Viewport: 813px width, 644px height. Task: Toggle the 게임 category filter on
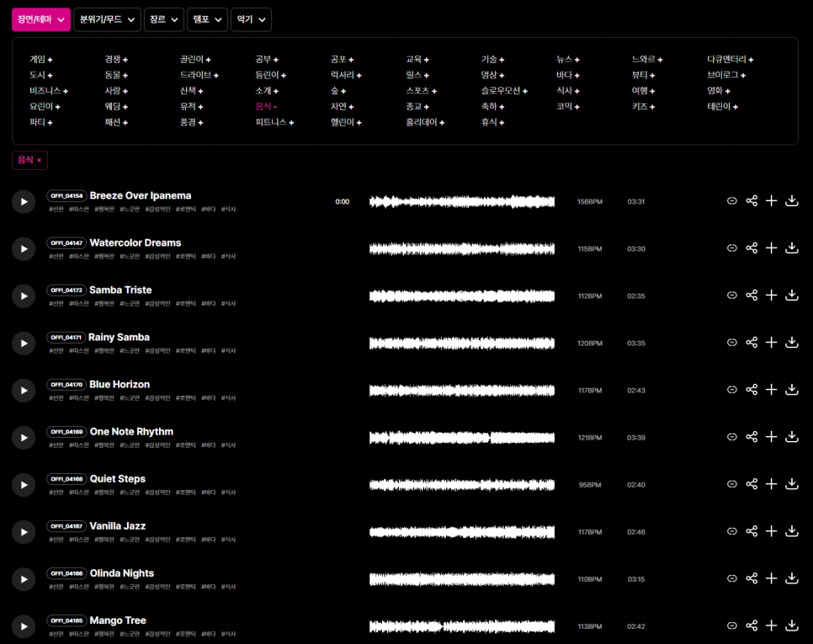(40, 60)
